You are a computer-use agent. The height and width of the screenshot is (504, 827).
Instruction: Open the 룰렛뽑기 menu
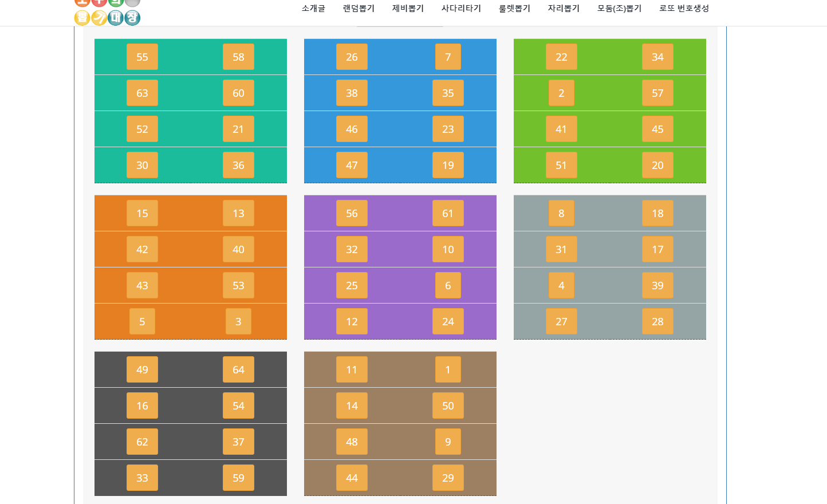514,9
